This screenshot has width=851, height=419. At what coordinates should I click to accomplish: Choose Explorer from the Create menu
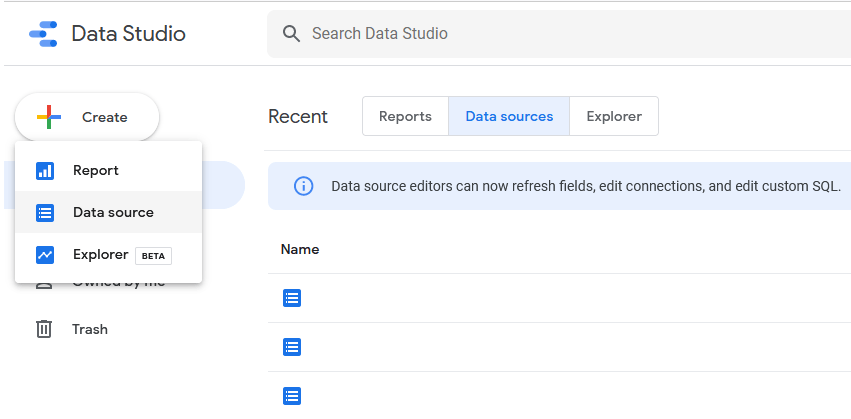(109, 255)
